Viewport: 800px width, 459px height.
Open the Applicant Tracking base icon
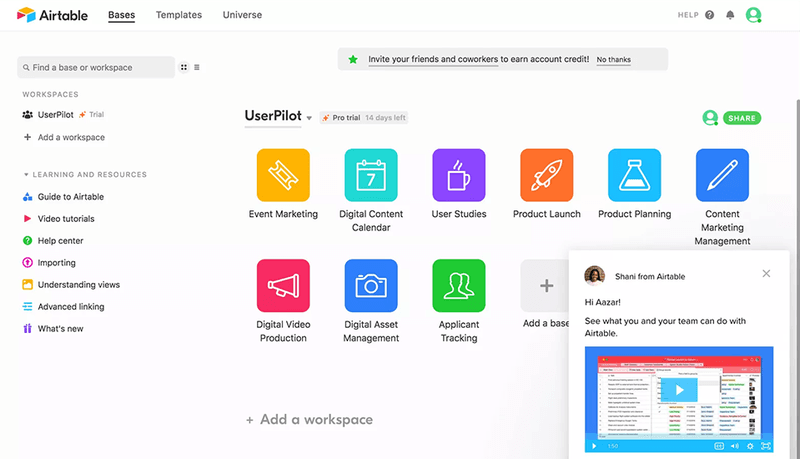click(x=459, y=286)
